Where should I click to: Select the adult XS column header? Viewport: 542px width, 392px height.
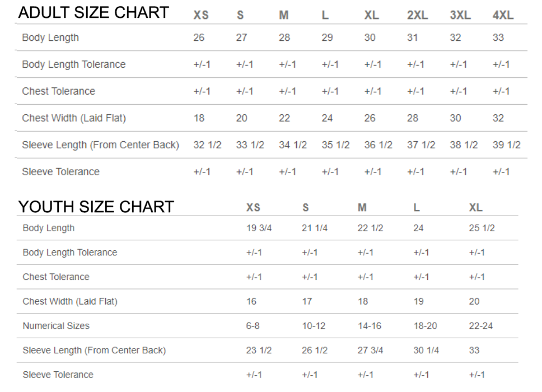(x=201, y=15)
